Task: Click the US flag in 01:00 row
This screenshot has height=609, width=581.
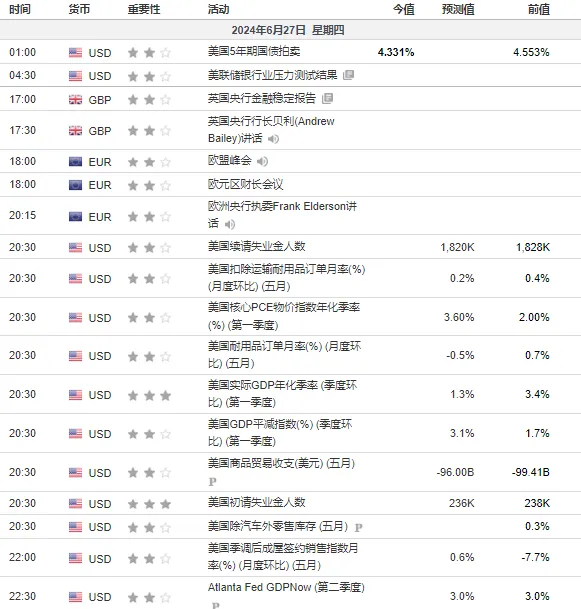Action: coord(75,52)
